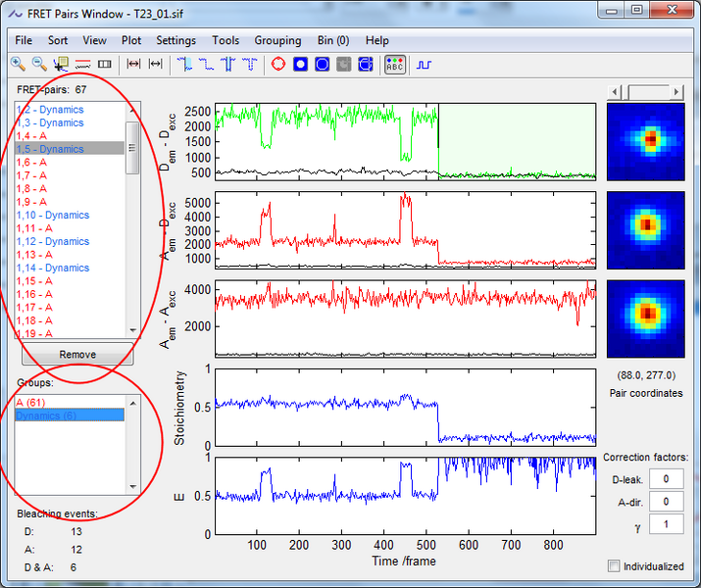Open the Sort menu
Screen dimensions: 701x588
tap(58, 40)
